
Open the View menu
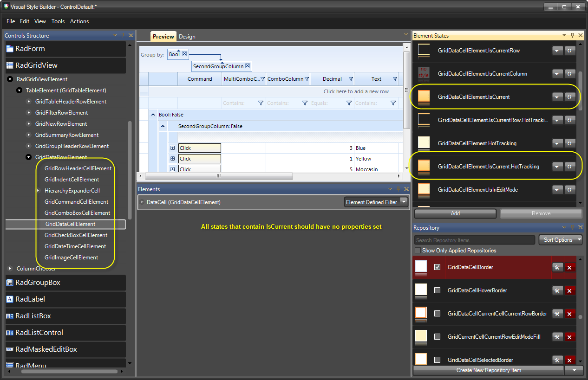[40, 21]
